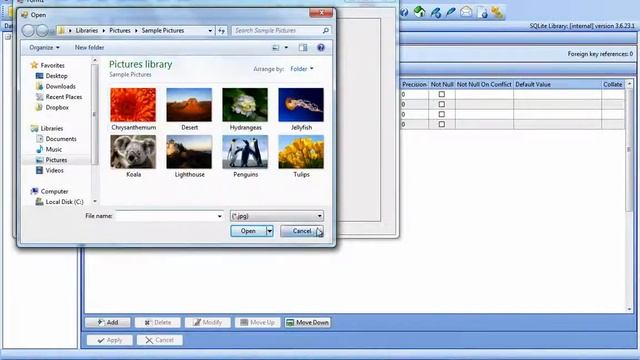The image size is (640, 360).
Task: Click the Default Value column header
Action: tap(557, 84)
